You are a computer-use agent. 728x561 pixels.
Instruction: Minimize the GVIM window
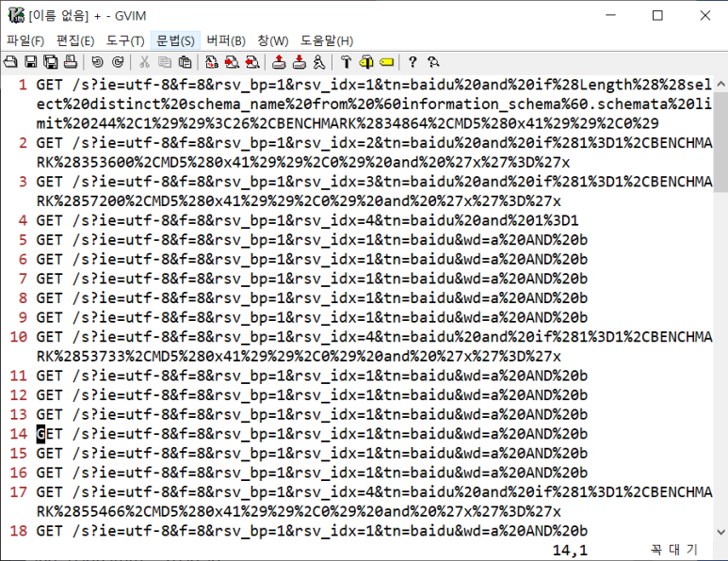[x=610, y=16]
